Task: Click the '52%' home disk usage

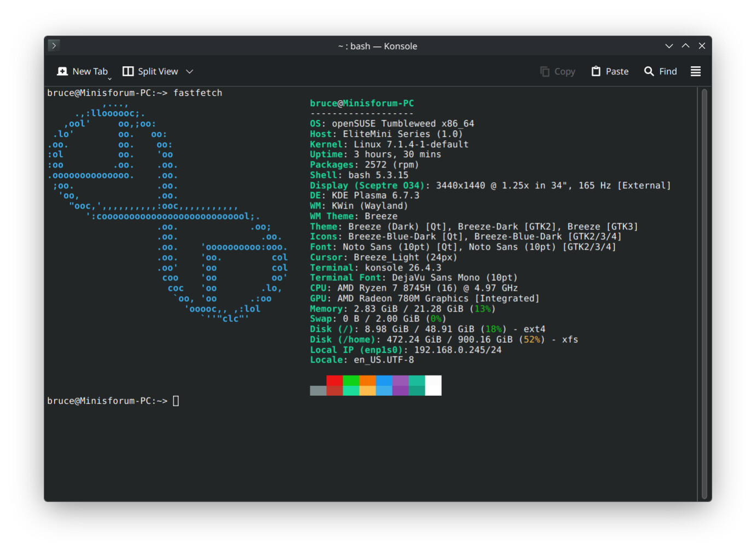Action: click(x=532, y=339)
